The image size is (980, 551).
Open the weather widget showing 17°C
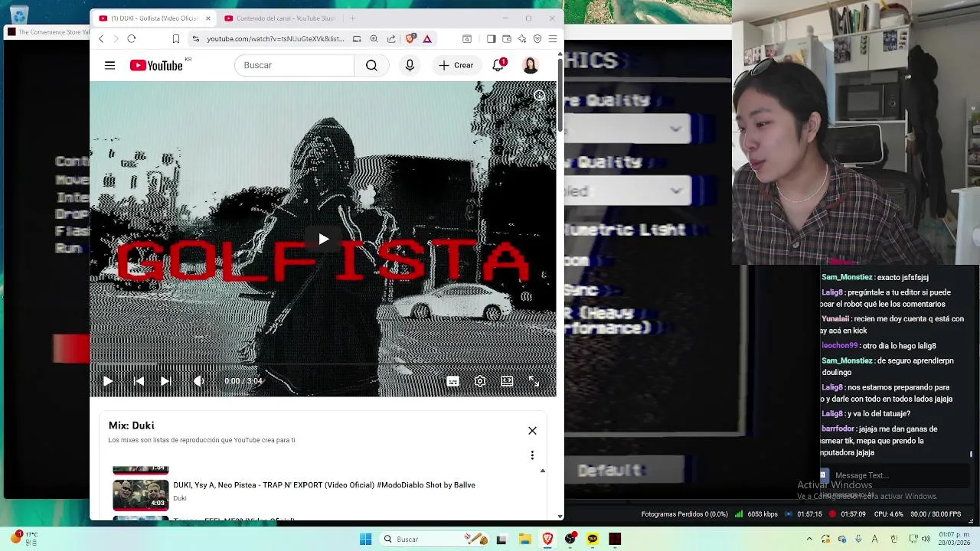tap(23, 539)
